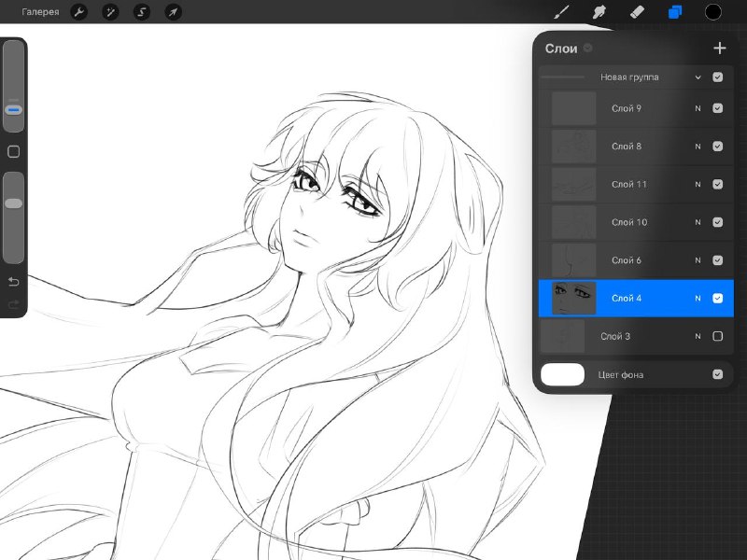Select layer Слой 11
747x560 pixels.
point(636,184)
